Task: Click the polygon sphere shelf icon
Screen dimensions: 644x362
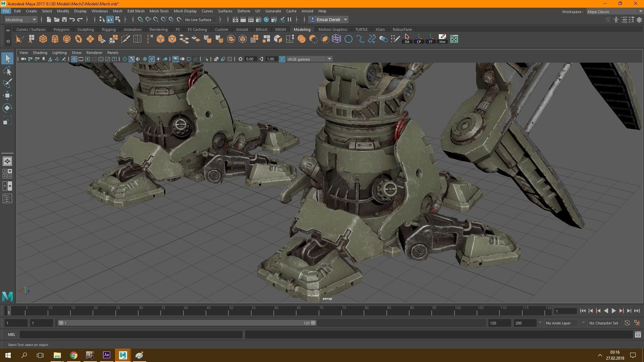Action: click(x=67, y=39)
